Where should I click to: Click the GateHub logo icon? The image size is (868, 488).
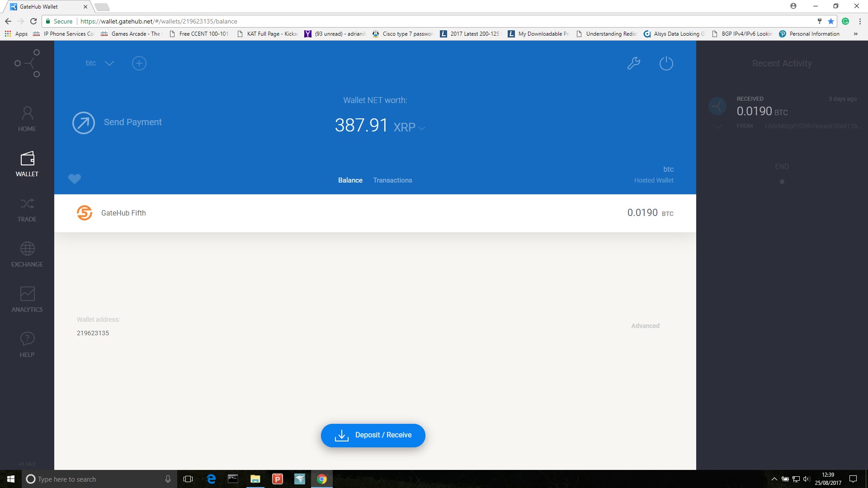pyautogui.click(x=27, y=63)
